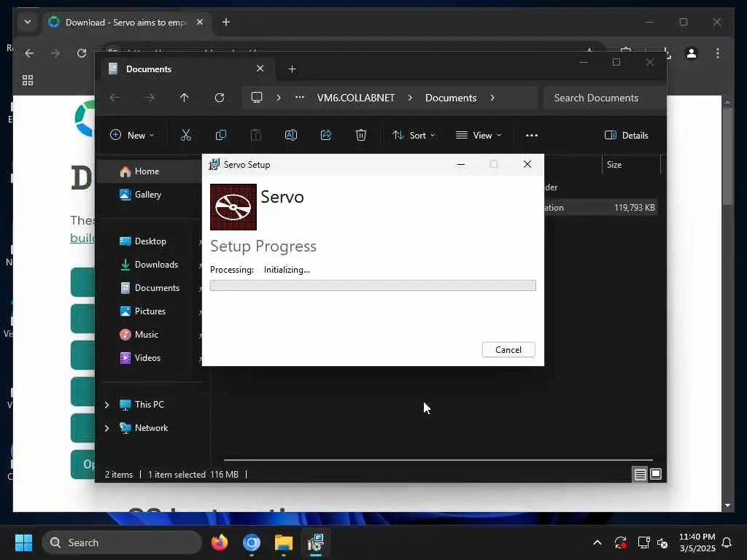
Task: Click the browser back arrow
Action: tap(29, 53)
